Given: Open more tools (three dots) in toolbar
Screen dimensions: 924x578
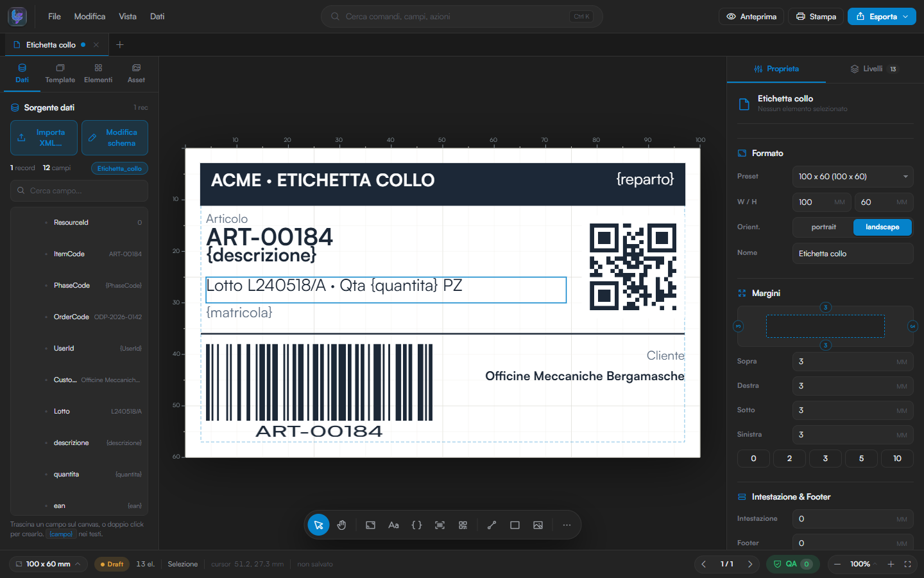Looking at the screenshot, I should 567,525.
